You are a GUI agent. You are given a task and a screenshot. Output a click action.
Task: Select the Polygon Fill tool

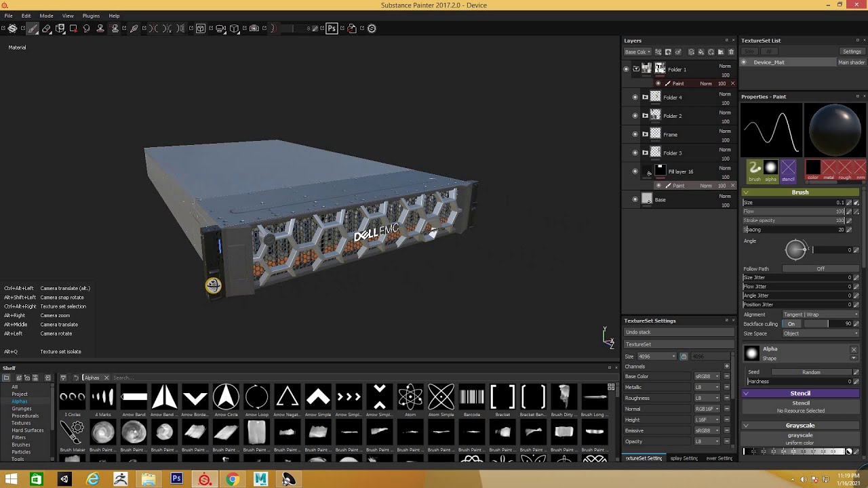tap(73, 28)
